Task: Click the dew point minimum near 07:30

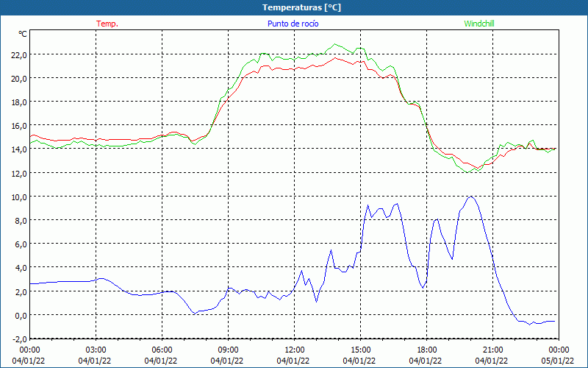Action: click(195, 314)
